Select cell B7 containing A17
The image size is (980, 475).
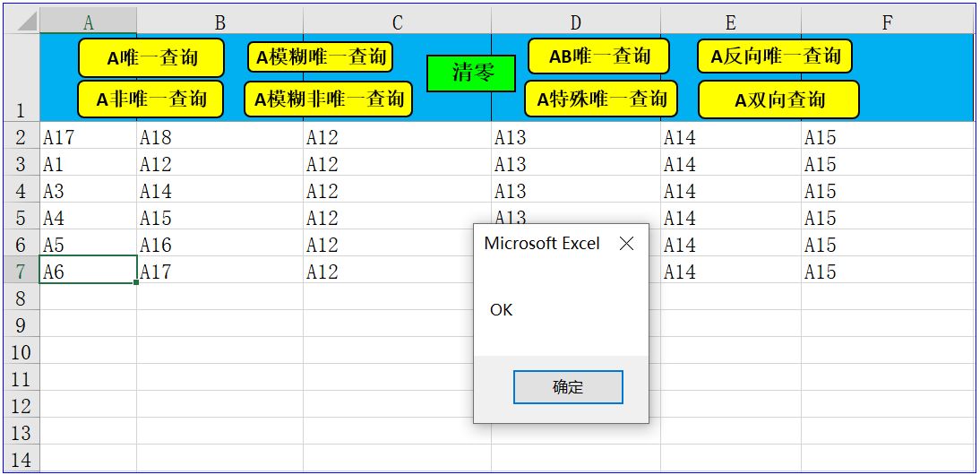[x=220, y=270]
